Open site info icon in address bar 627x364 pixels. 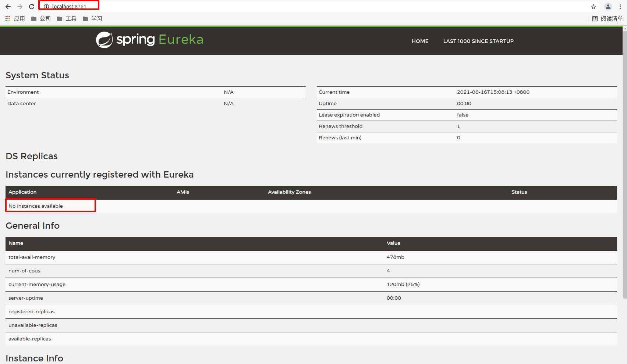[46, 7]
